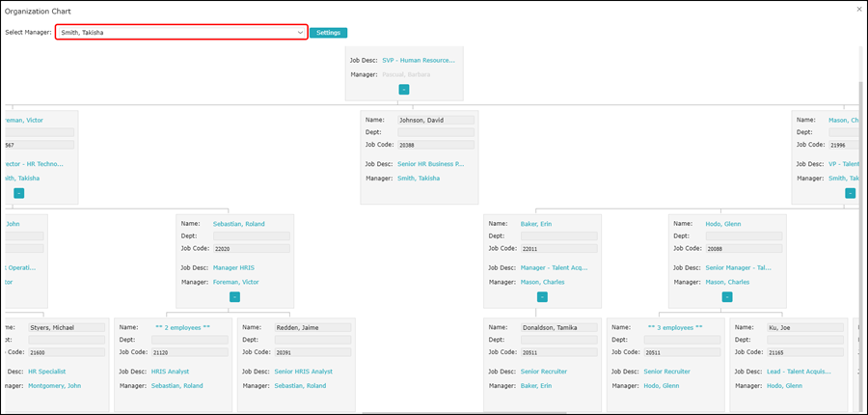
Task: Open the Manager HRIS job description link
Action: click(x=234, y=267)
